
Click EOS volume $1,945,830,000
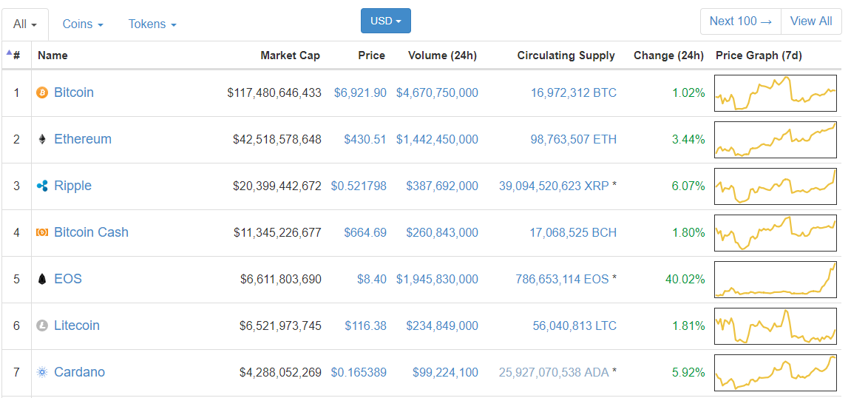coord(437,279)
